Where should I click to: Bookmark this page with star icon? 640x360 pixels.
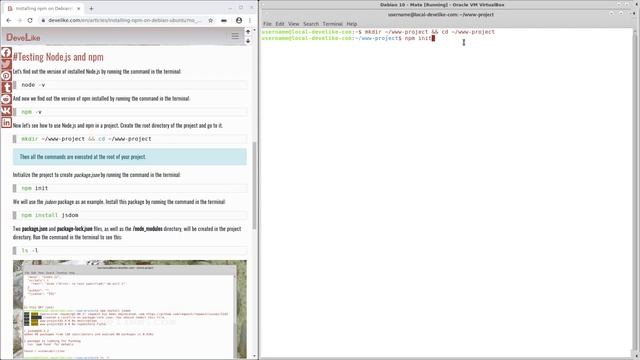[211, 20]
